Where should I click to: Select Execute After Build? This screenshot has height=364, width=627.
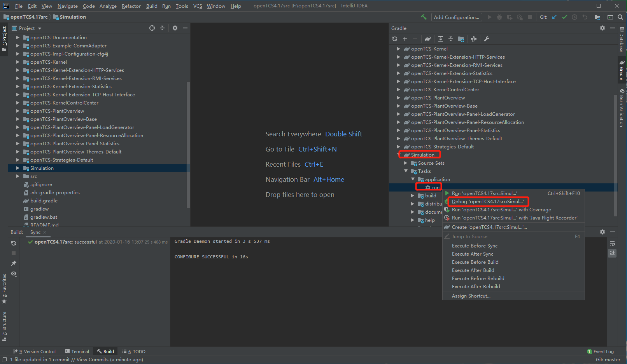(x=513, y=270)
